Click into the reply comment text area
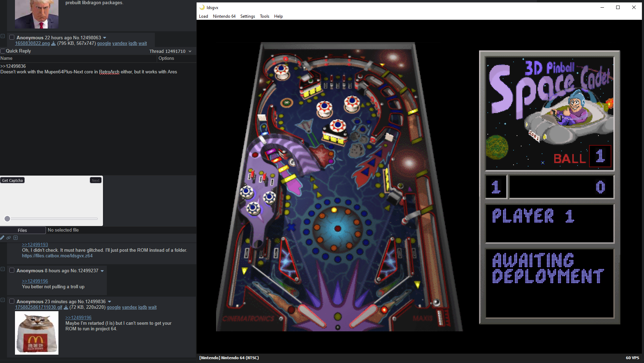This screenshot has height=363, width=644. point(98,119)
